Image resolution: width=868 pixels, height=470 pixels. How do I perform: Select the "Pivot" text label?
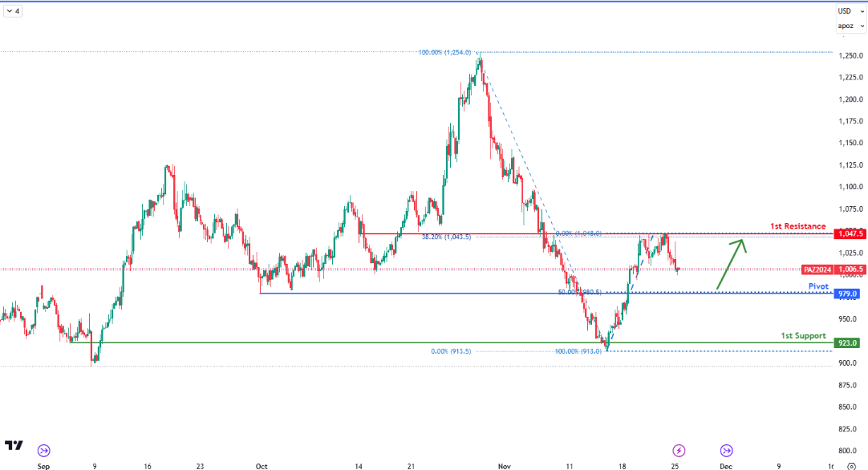click(818, 286)
